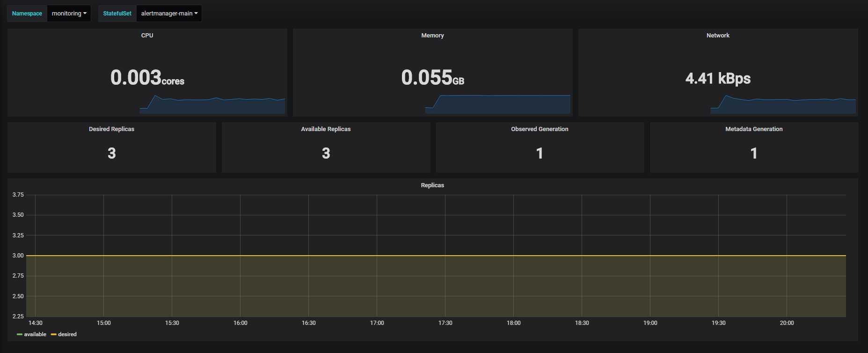Click the 3.00 y-axis label

pos(18,256)
